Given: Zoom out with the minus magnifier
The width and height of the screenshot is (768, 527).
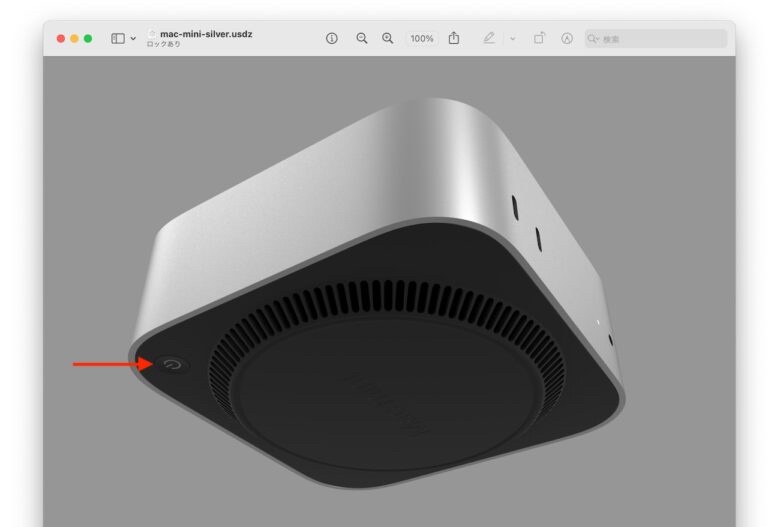Looking at the screenshot, I should click(x=361, y=38).
